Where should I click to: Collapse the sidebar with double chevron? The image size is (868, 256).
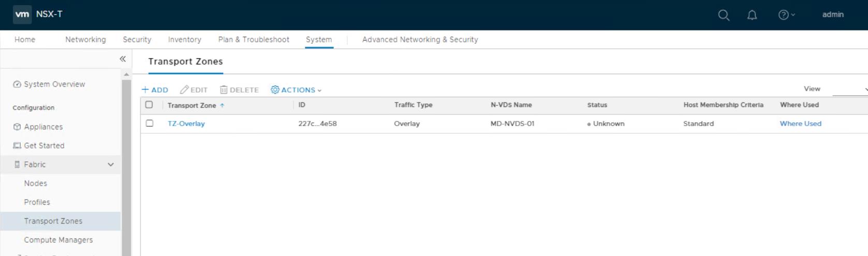[123, 59]
